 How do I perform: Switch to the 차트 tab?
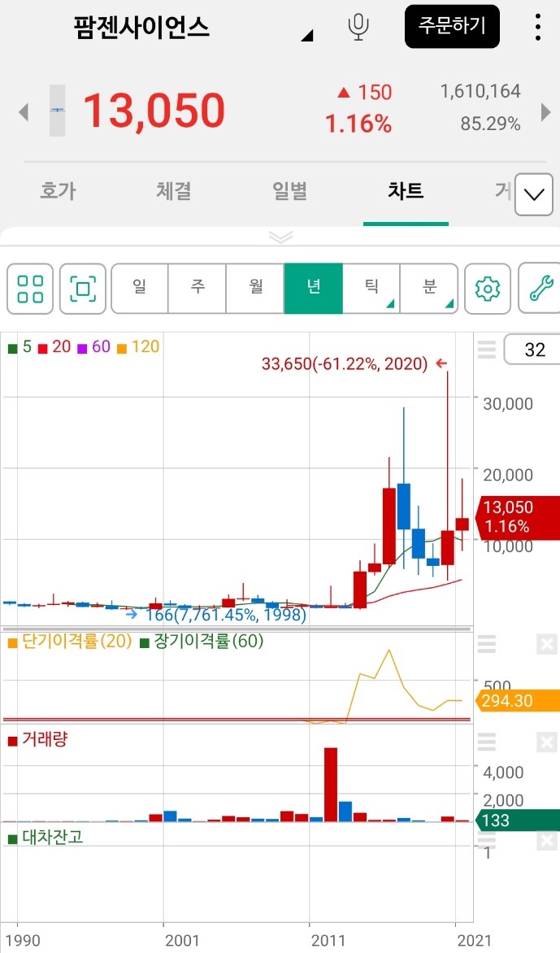[406, 191]
